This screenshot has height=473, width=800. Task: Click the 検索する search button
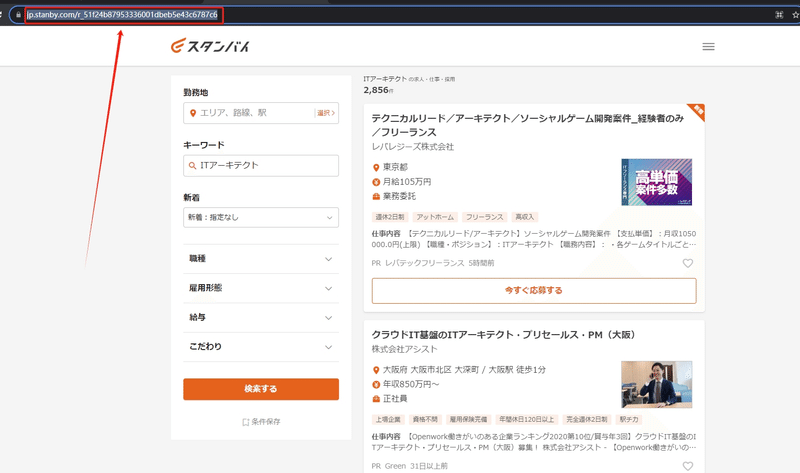tap(261, 389)
